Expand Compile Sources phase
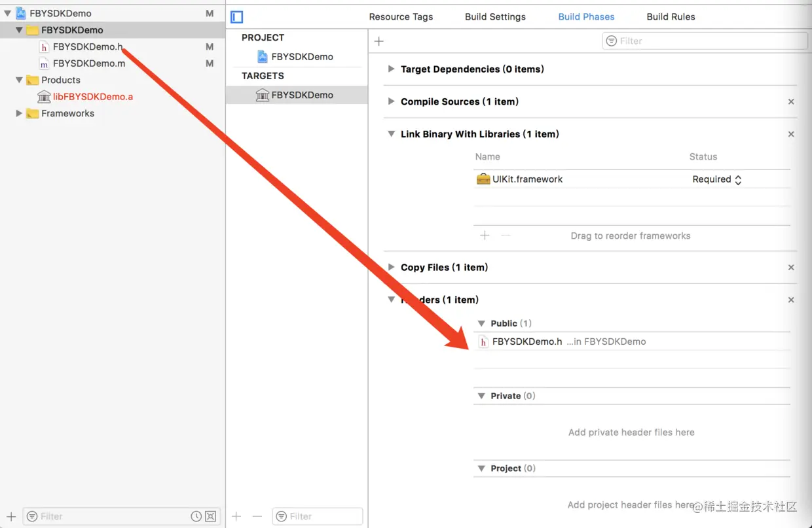This screenshot has width=812, height=528. point(391,101)
